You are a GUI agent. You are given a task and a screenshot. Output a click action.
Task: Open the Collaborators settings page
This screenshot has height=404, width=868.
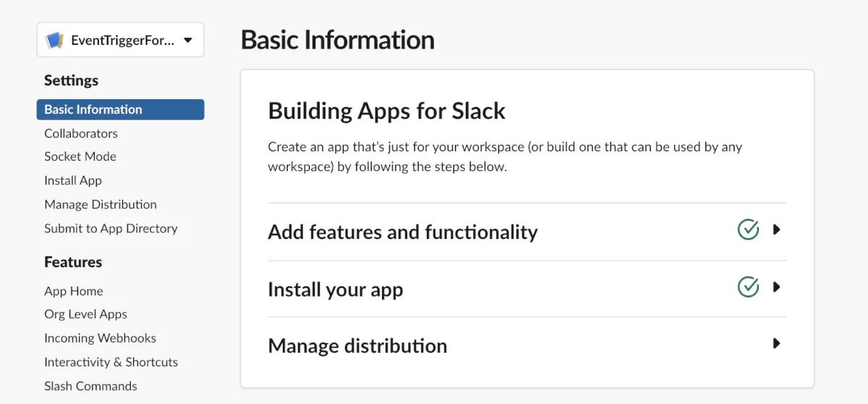coord(81,133)
